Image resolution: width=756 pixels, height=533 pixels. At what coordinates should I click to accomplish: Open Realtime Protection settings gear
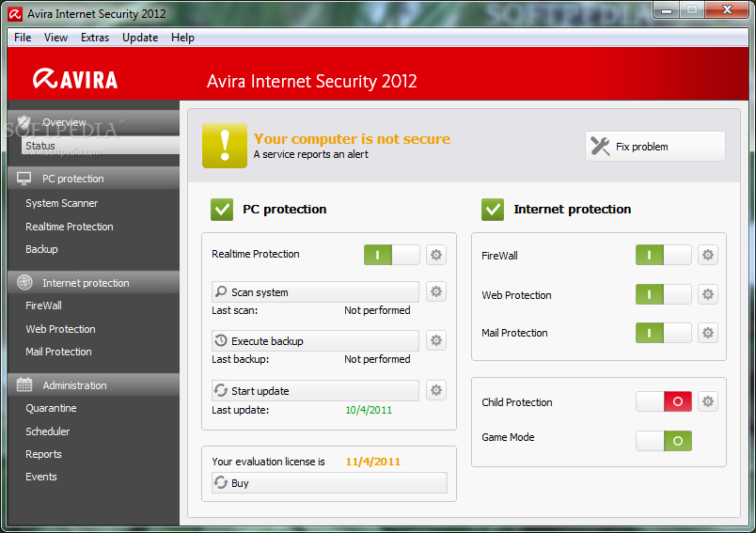click(x=436, y=255)
